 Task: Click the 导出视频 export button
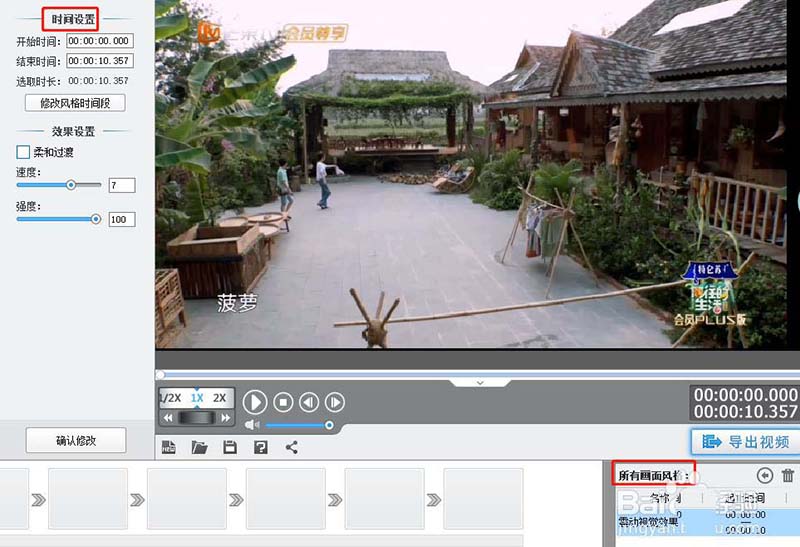click(x=745, y=442)
